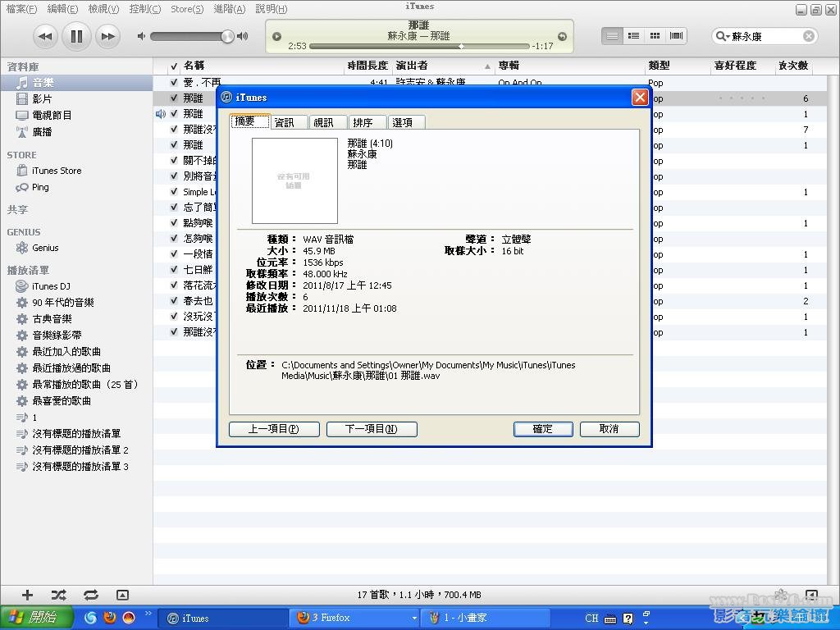Open Ping in the sidebar
Screen dimensions: 840x630
[x=76, y=187]
